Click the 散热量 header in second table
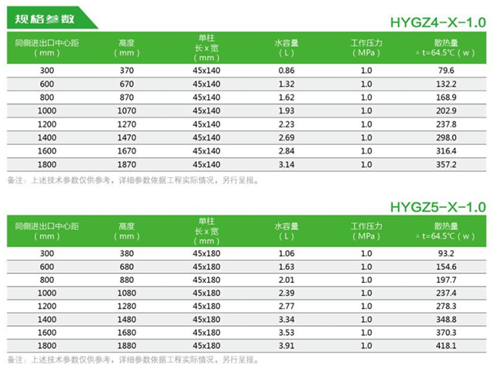The image size is (500, 370). pyautogui.click(x=446, y=231)
